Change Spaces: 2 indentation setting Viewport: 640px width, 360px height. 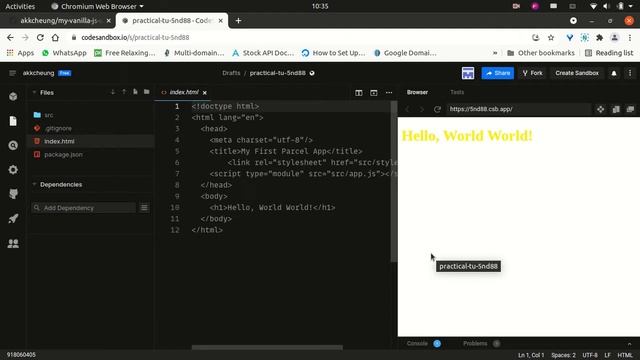[563, 355]
